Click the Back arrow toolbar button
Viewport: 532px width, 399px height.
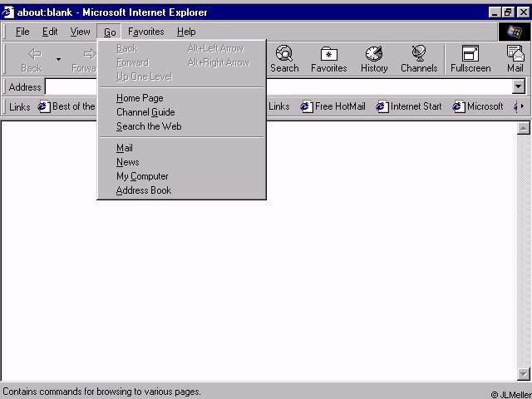[x=32, y=59]
